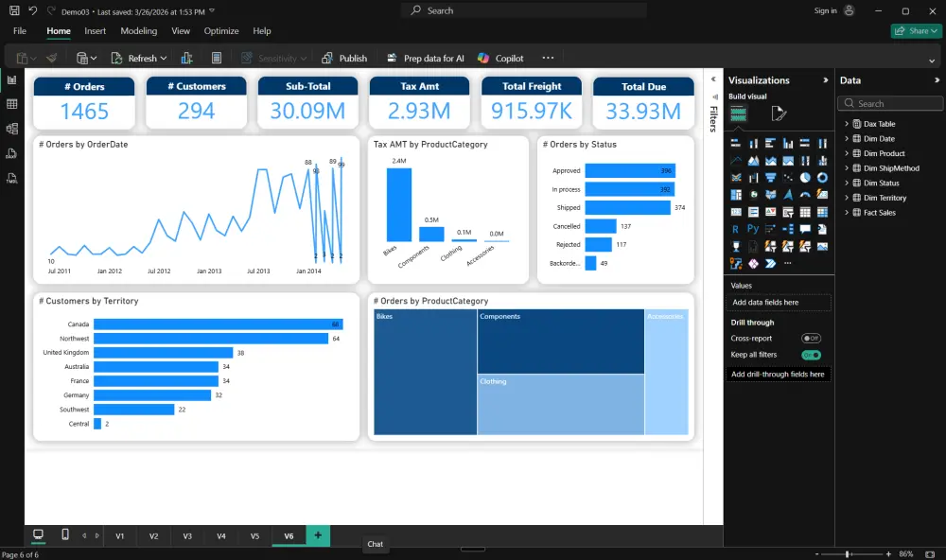Open the ribbon overflow ellipsis menu
Image resolution: width=946 pixels, height=560 pixels.
(548, 58)
